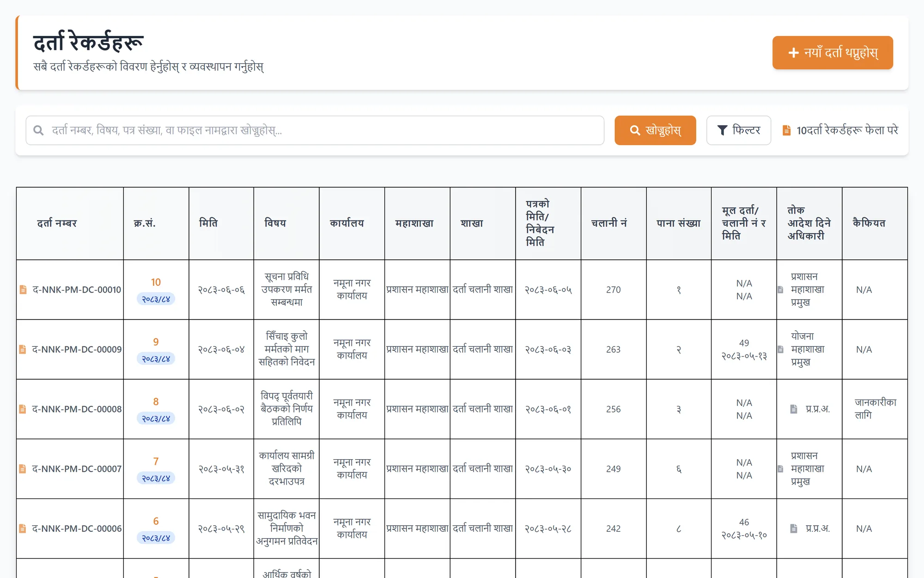This screenshot has width=924, height=578.
Task: Open record द-NNK-PM-DC-00009
Action: click(x=77, y=349)
